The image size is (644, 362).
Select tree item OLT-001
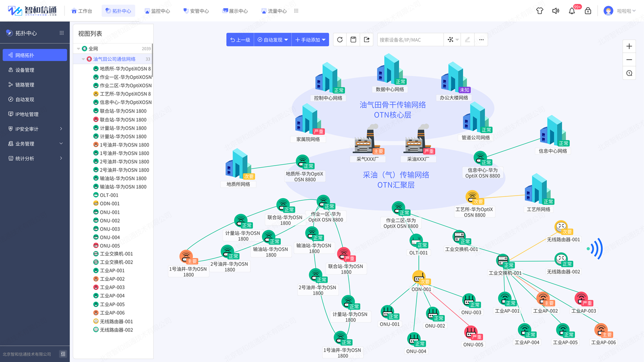(x=106, y=195)
